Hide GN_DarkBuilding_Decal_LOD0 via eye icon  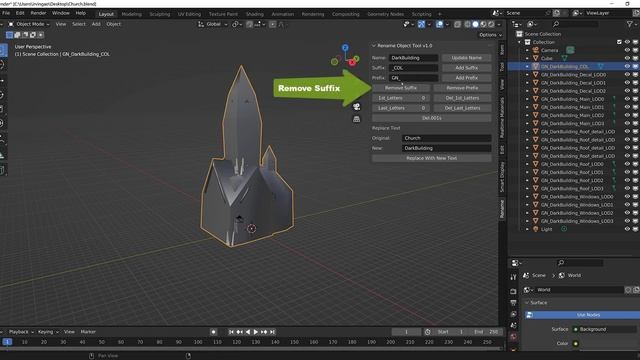[x=627, y=75]
